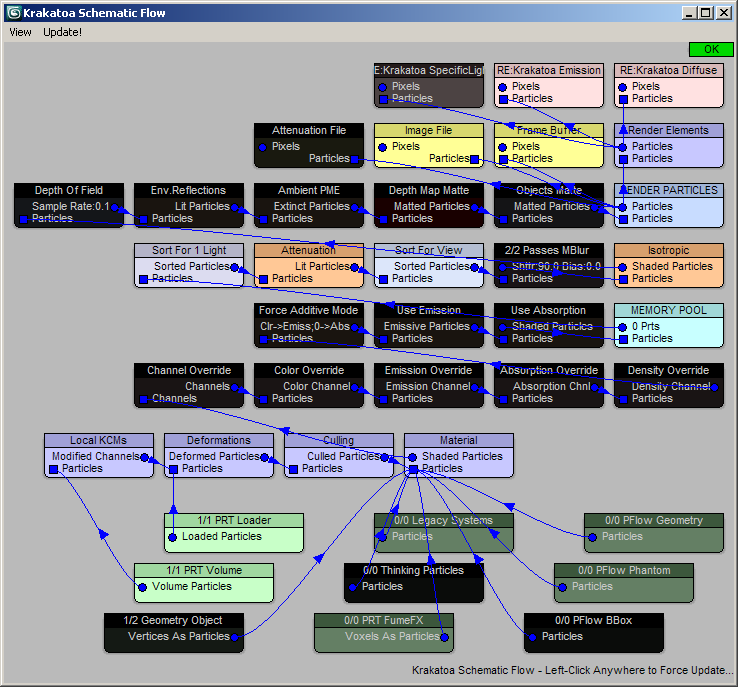
Task: Click the Krakatoa app icon in title bar
Action: (15, 13)
